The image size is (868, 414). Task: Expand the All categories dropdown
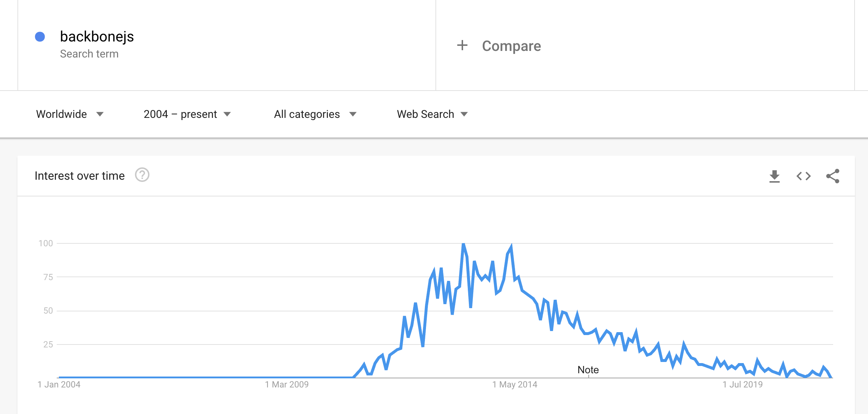315,114
